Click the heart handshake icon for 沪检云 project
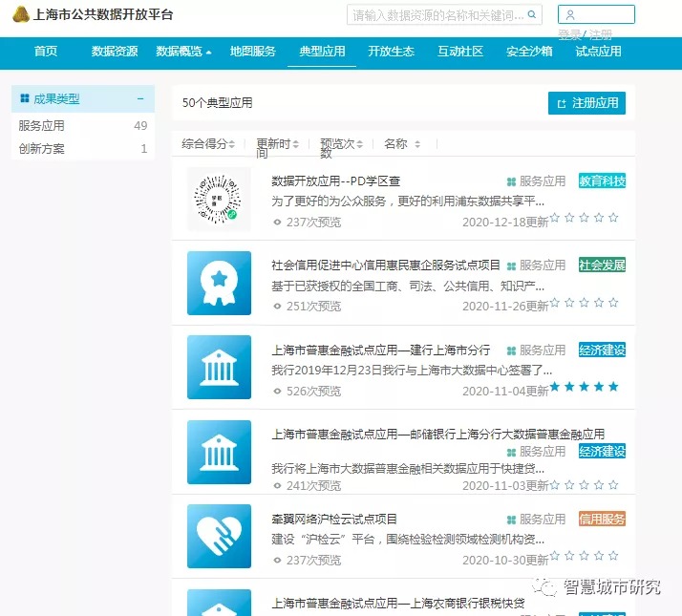Viewport: 682px width, 616px height. [219, 535]
